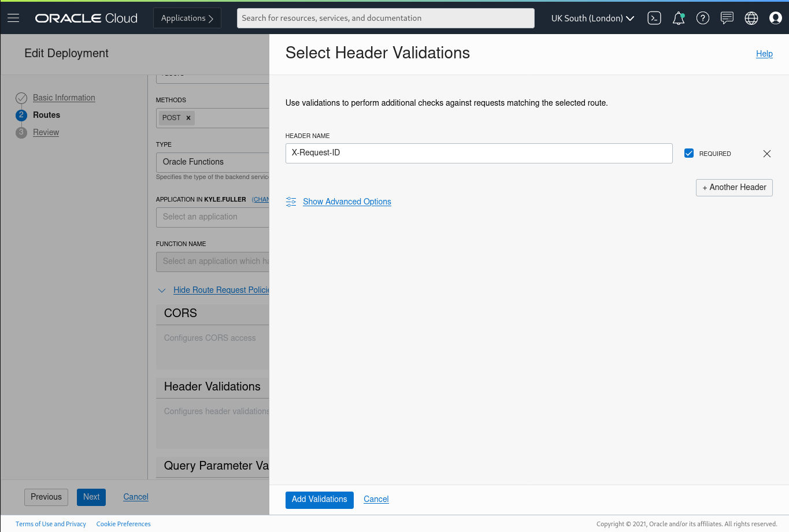Go to the Basic Information step
Screen dimensions: 789x532
64,98
